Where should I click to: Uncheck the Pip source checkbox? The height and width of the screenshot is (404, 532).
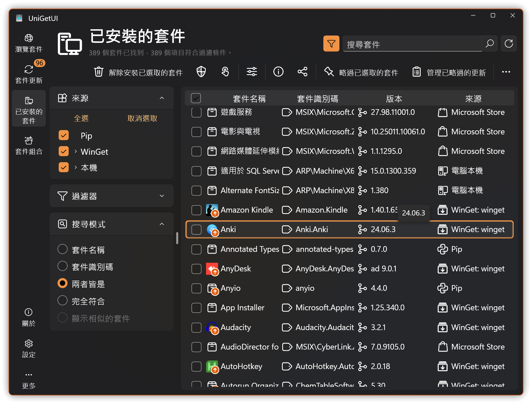[x=64, y=135]
